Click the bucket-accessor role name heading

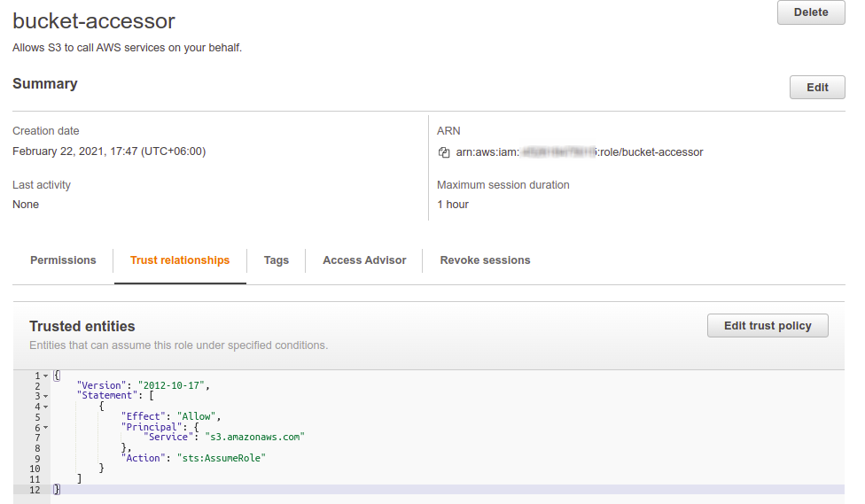tap(94, 22)
